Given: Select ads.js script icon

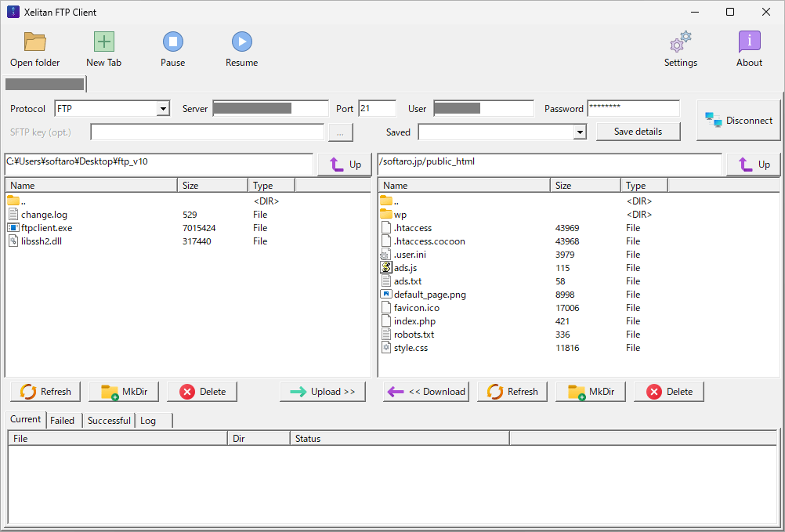Looking at the screenshot, I should click(x=386, y=268).
